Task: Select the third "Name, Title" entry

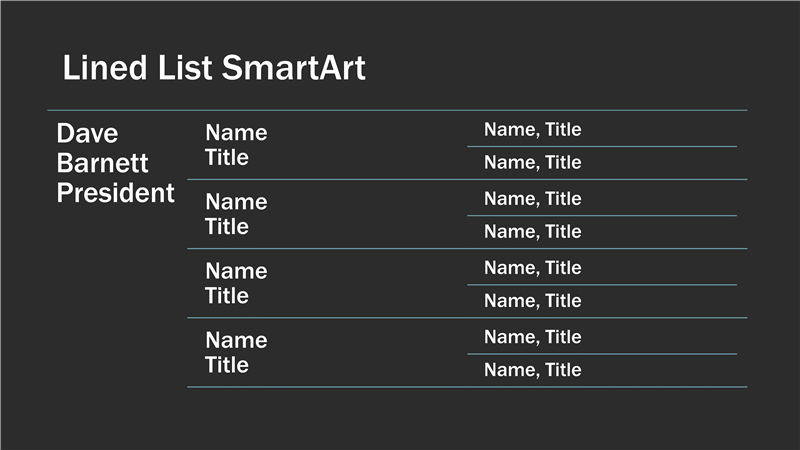Action: click(x=533, y=198)
